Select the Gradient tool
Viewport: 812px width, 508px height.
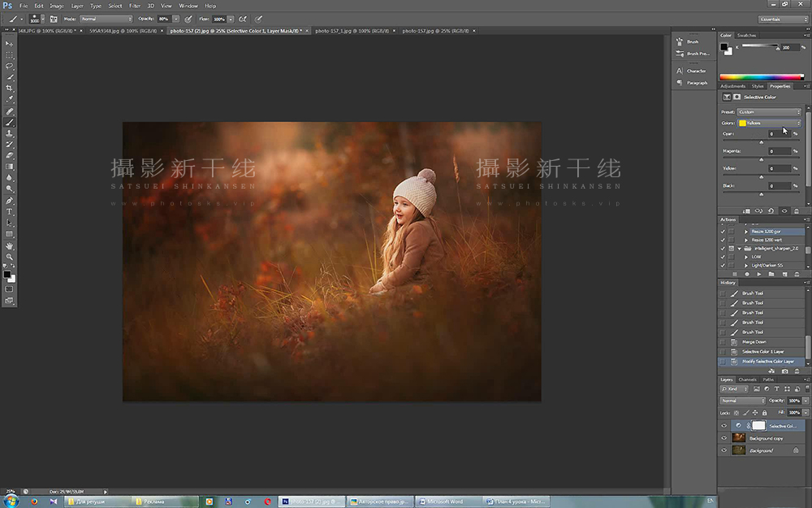click(9, 167)
